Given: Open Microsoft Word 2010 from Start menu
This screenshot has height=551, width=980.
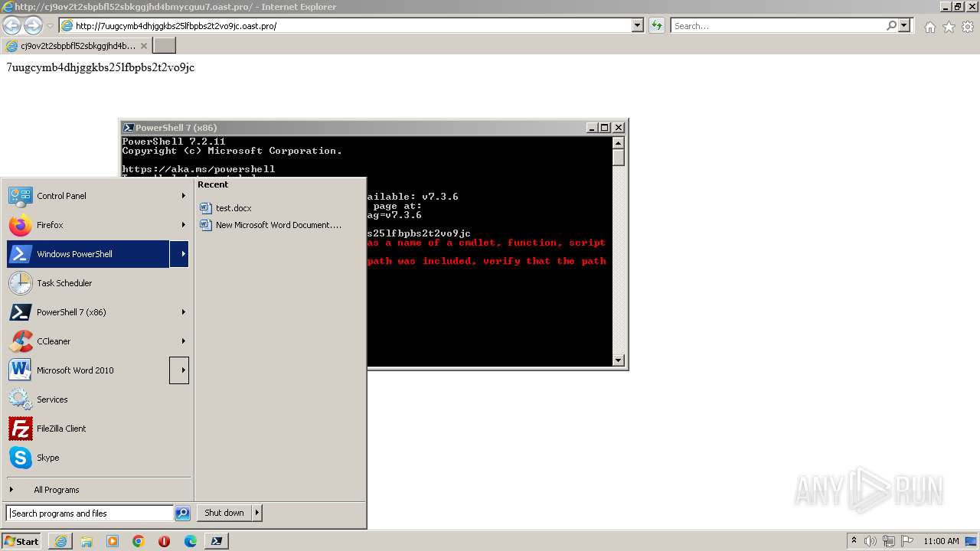Looking at the screenshot, I should tap(88, 370).
